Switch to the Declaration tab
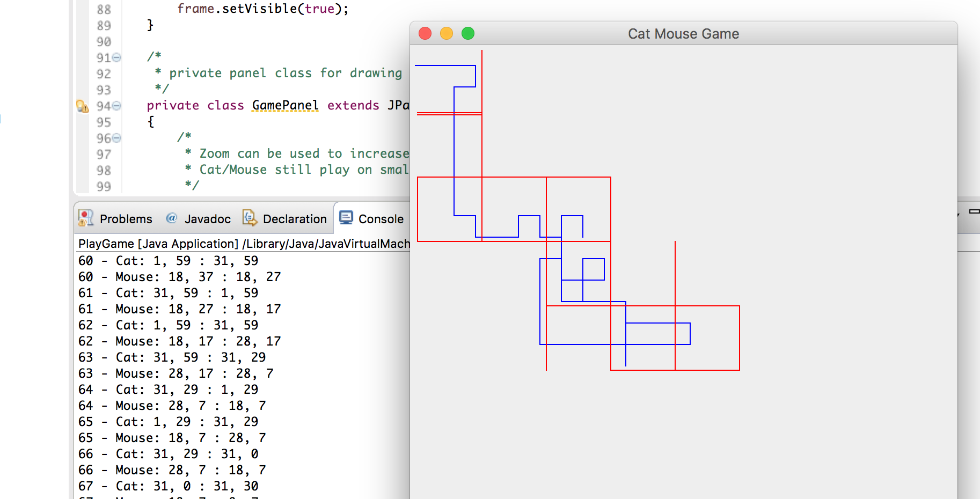 294,219
